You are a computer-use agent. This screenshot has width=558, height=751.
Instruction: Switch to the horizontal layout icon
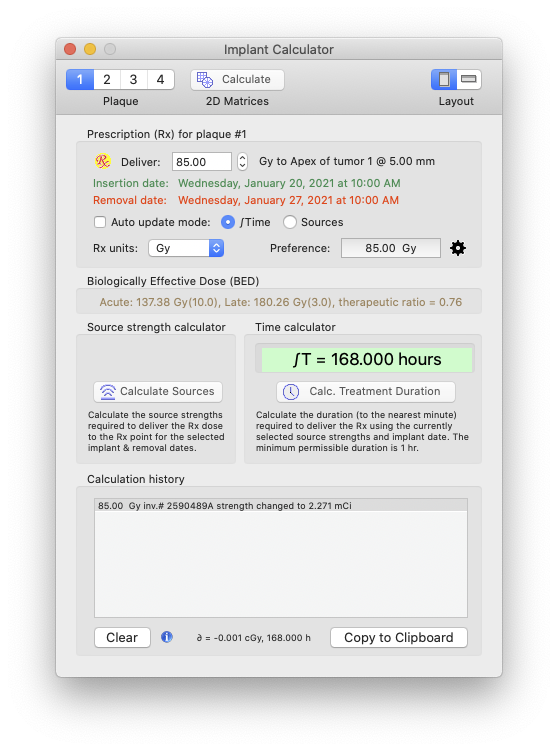point(468,79)
